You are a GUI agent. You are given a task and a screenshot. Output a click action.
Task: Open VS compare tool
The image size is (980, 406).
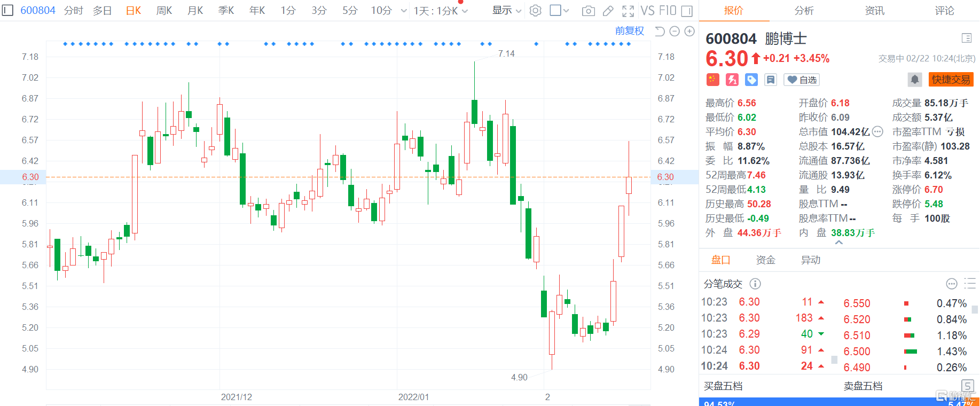pos(647,11)
